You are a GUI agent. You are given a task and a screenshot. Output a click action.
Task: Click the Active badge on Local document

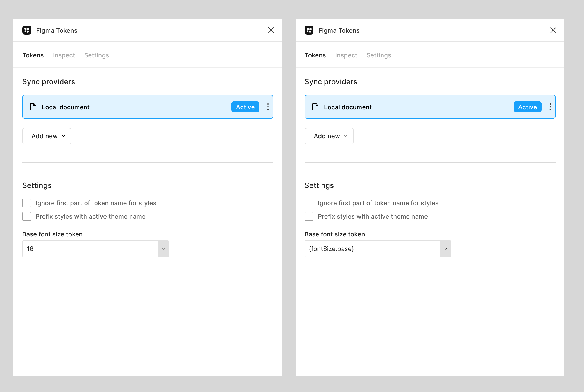[x=245, y=107]
